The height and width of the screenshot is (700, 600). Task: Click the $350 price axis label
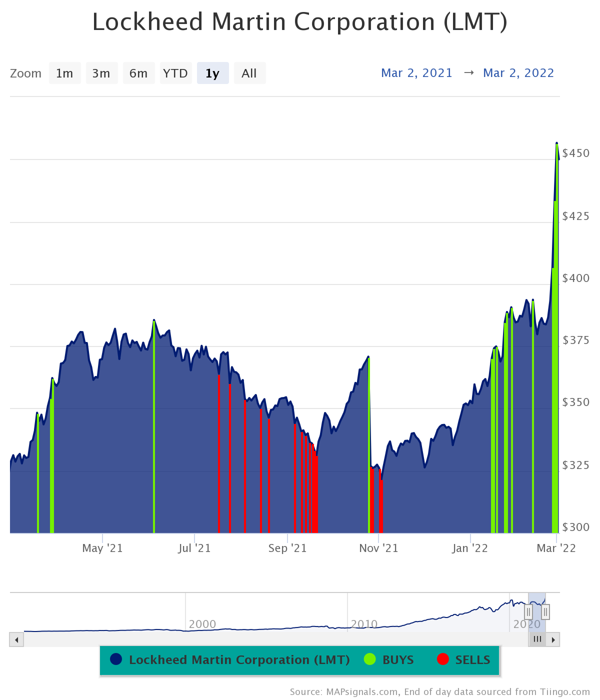coord(576,402)
